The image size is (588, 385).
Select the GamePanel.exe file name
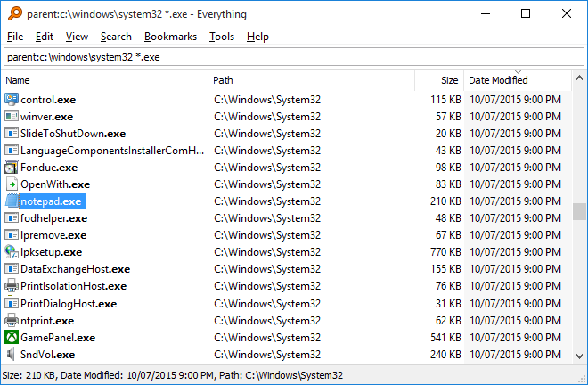pos(58,338)
